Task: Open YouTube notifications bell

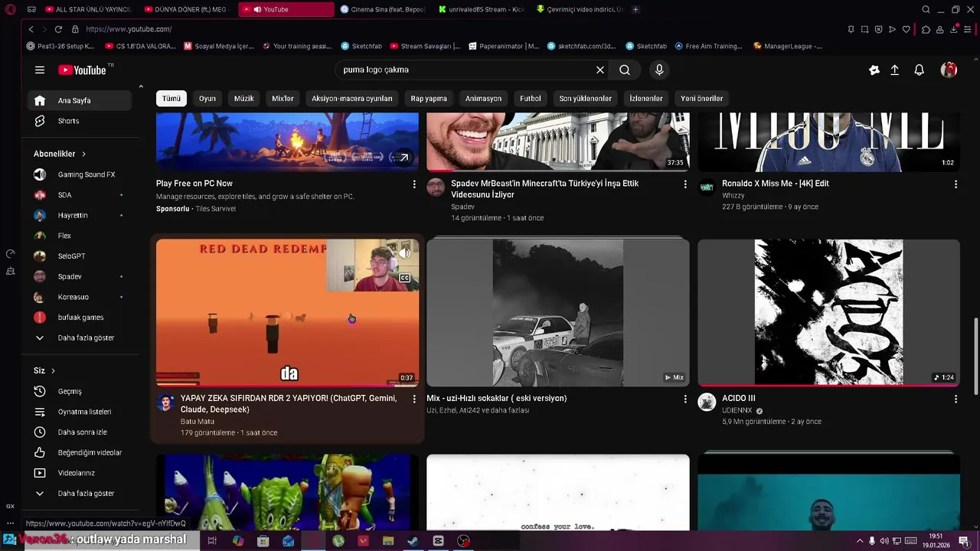Action: click(x=919, y=70)
